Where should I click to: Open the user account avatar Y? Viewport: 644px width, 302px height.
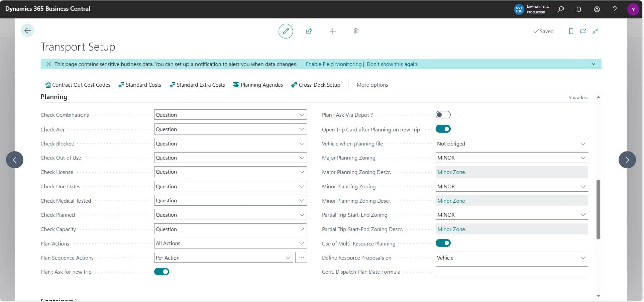point(633,9)
